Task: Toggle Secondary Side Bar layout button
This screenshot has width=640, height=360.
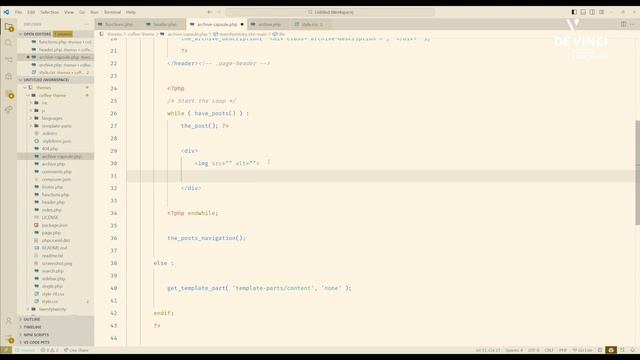Action: point(592,12)
